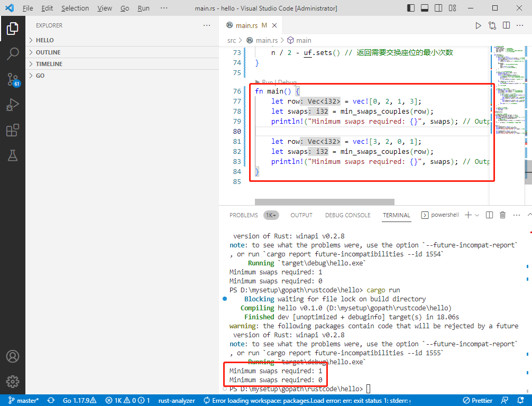This screenshot has height=406, width=532.
Task: Open the Run and Debug view
Action: click(x=13, y=105)
